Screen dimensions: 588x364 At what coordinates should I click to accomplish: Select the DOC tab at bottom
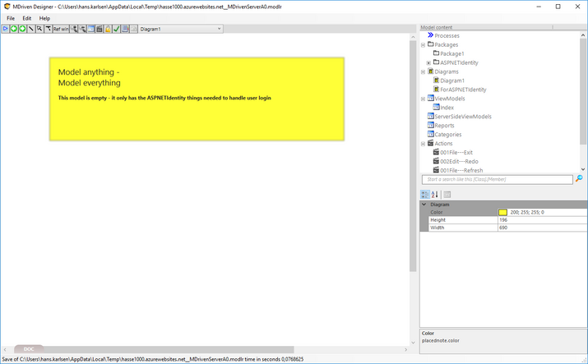[29, 349]
